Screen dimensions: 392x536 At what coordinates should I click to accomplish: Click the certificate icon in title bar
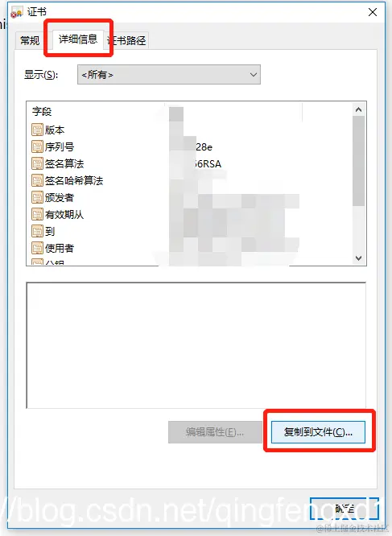tap(16, 12)
